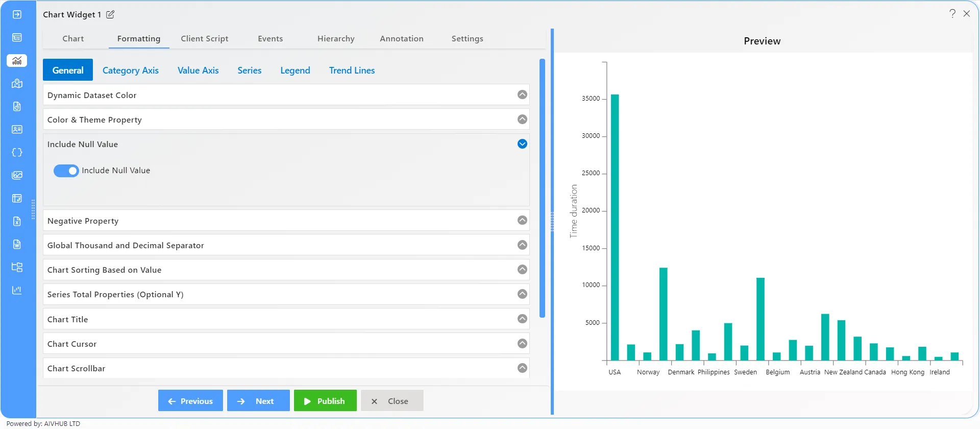980x429 pixels.
Task: Click the tree hierarchy icon in sidebar
Action: point(17,267)
